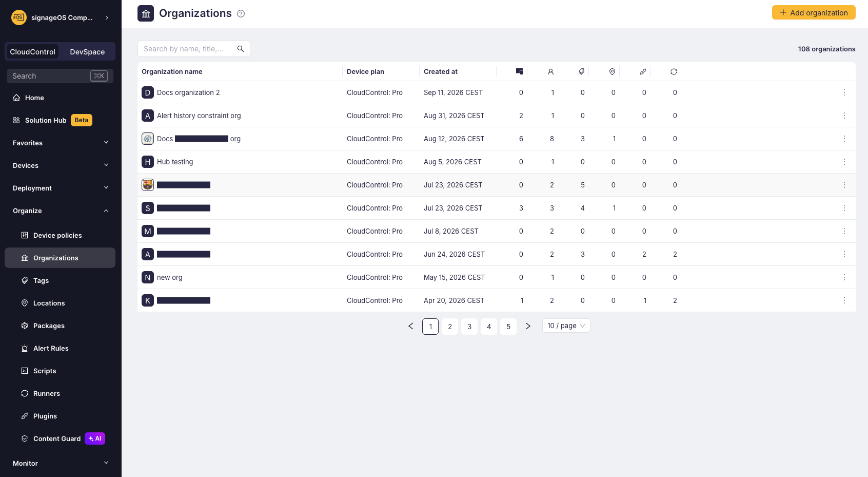The height and width of the screenshot is (477, 868).
Task: Go to page 5 of organizations
Action: point(508,327)
